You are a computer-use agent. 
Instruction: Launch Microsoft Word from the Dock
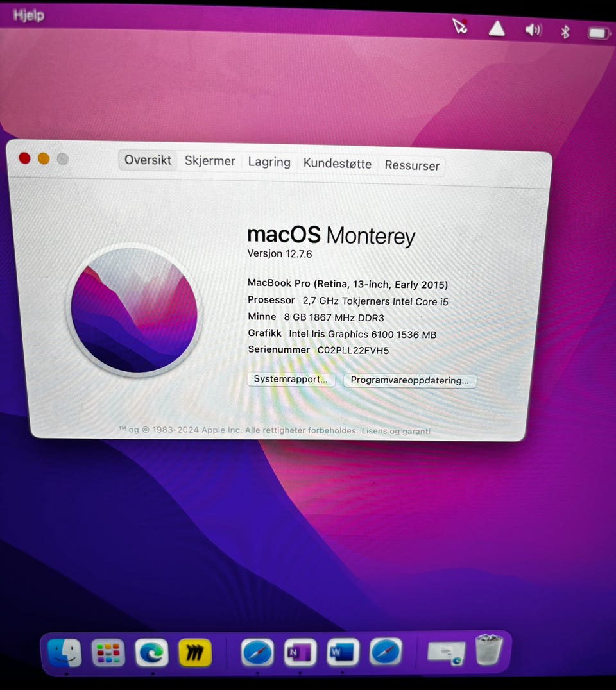click(x=343, y=652)
